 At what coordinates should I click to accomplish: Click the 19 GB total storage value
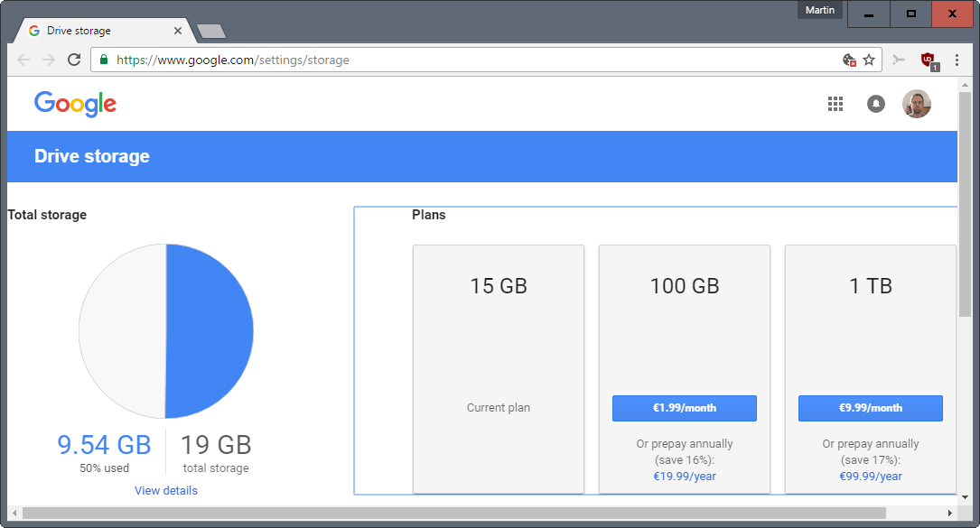point(216,446)
